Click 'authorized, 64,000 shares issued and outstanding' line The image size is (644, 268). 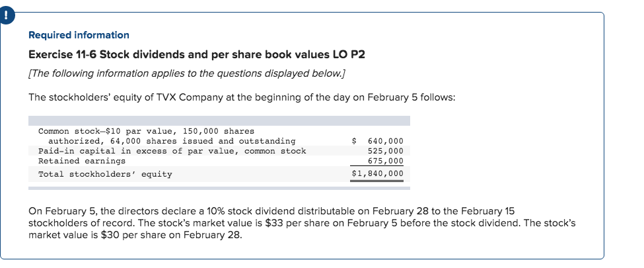coord(172,141)
